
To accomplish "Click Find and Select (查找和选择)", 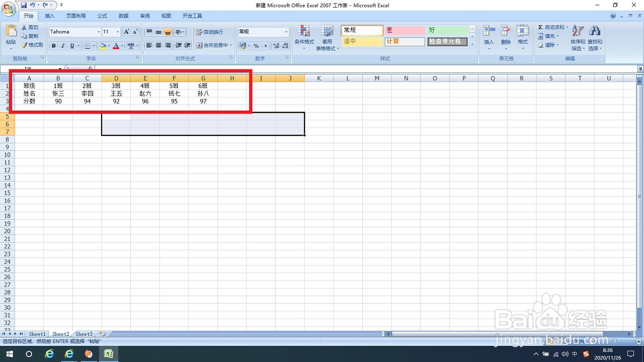I will [x=595, y=38].
